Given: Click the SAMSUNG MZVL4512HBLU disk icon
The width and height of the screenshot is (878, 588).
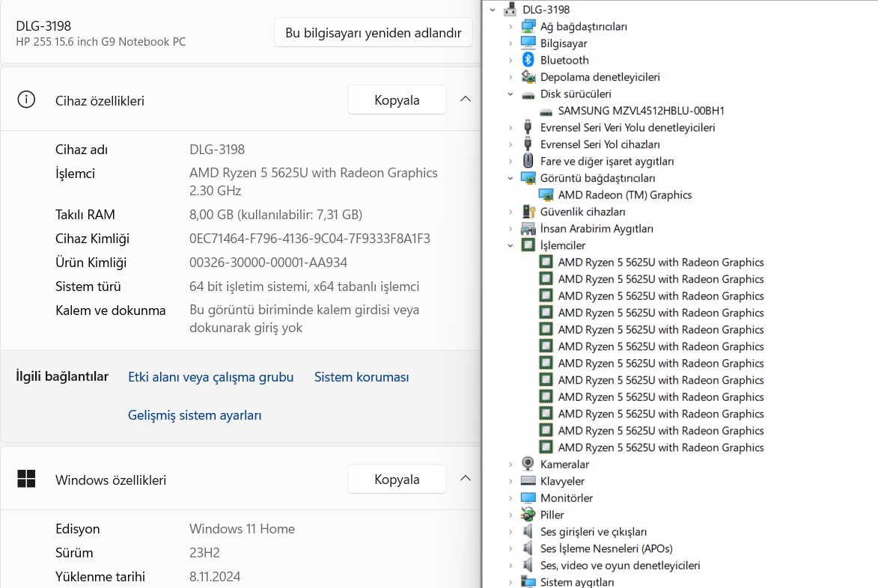Looking at the screenshot, I should (x=546, y=111).
